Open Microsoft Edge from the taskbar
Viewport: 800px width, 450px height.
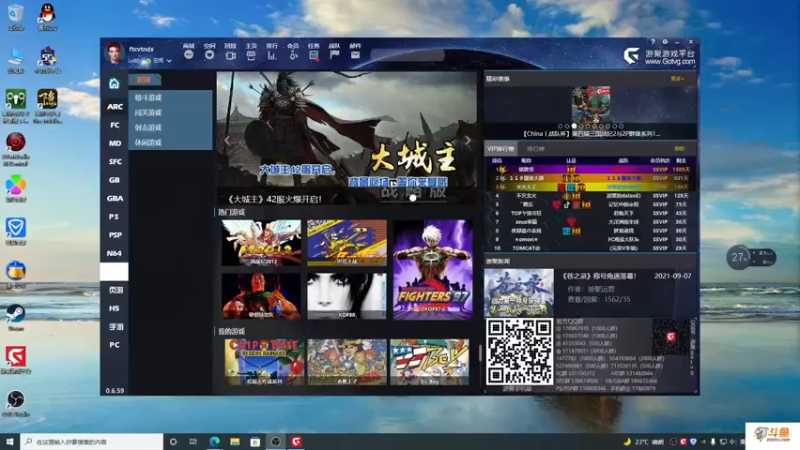[x=214, y=441]
